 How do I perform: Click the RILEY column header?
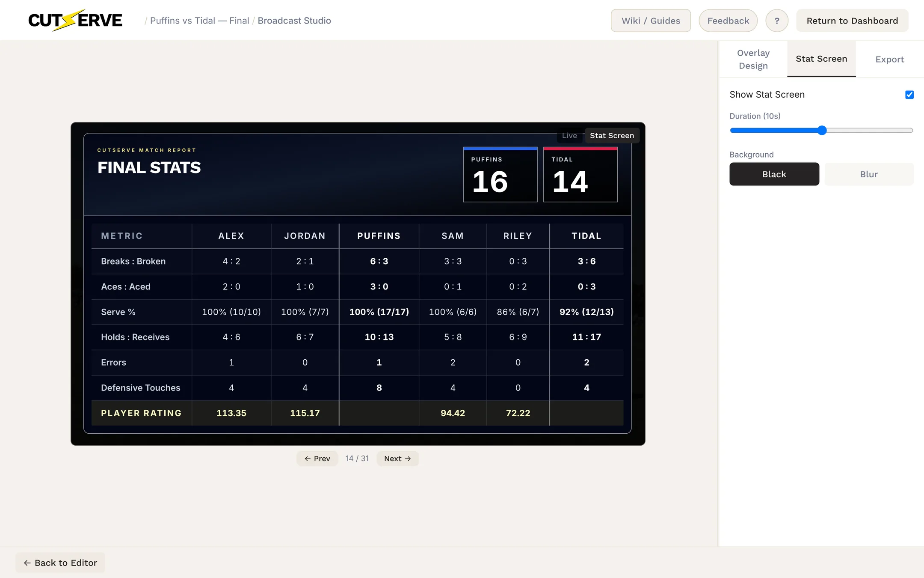pyautogui.click(x=518, y=236)
